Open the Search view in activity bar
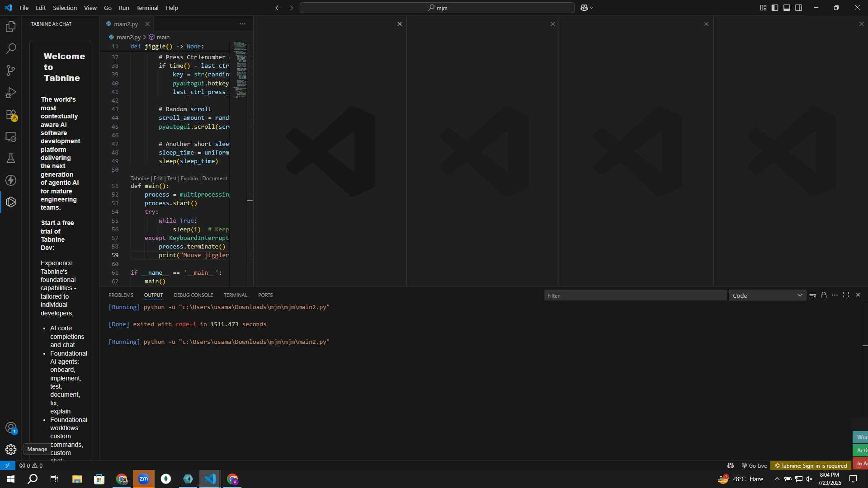The height and width of the screenshot is (488, 868). click(x=11, y=49)
